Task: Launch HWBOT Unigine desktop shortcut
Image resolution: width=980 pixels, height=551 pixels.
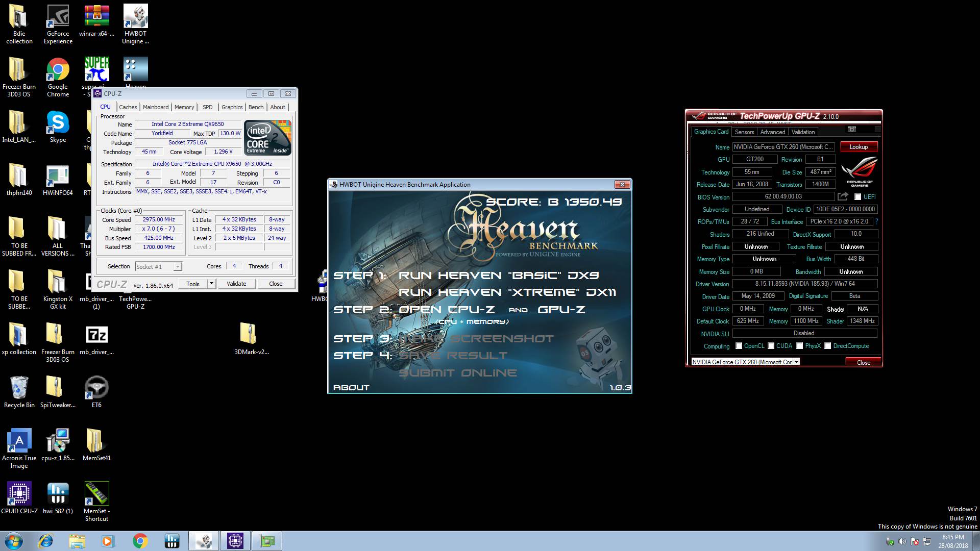Action: pyautogui.click(x=135, y=24)
